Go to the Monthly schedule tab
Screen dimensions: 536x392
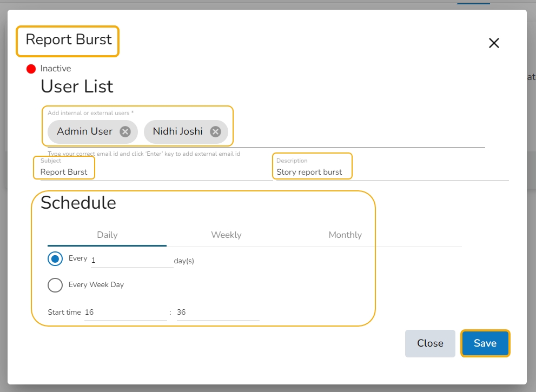click(345, 235)
